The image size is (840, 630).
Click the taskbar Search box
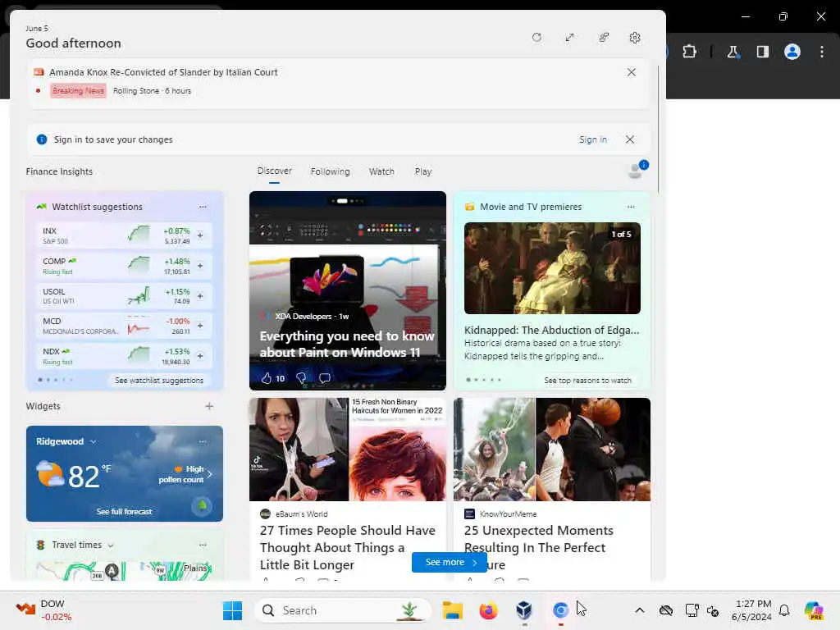coord(343,610)
